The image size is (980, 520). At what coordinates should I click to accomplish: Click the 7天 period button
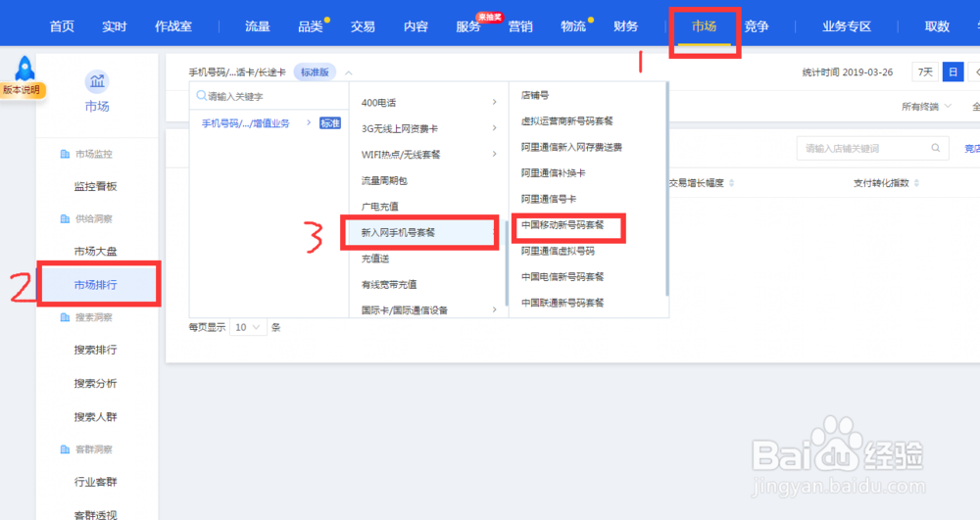pyautogui.click(x=925, y=72)
